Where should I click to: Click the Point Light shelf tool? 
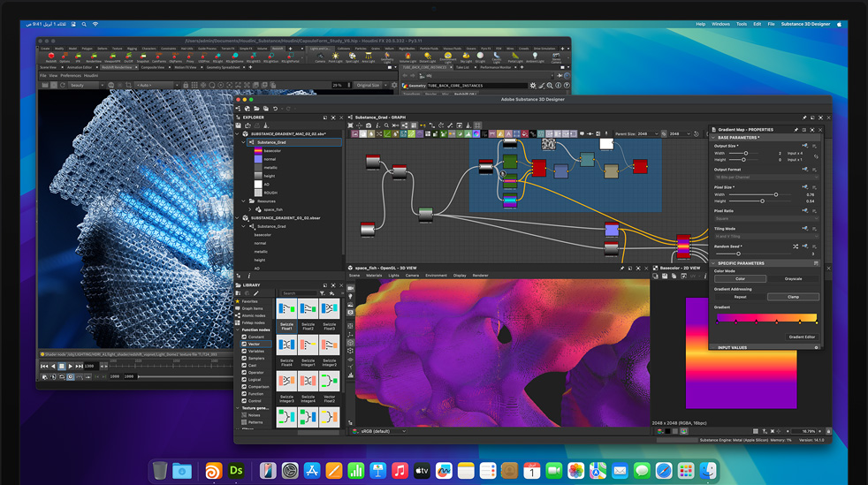[336, 57]
